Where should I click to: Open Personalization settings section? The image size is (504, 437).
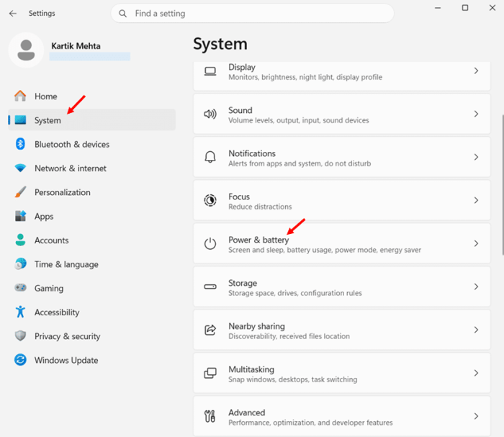pos(92,192)
